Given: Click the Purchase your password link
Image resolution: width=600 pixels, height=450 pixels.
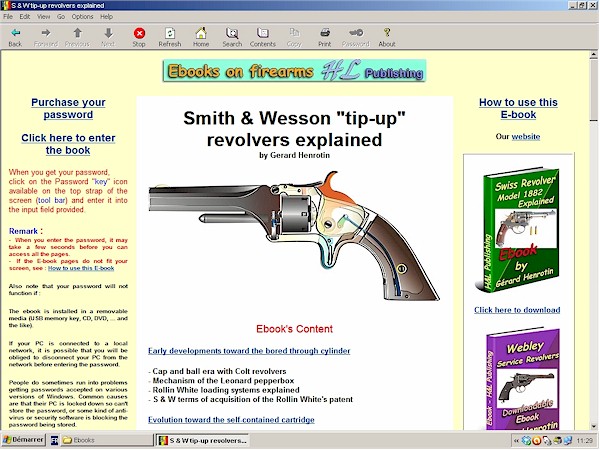Looking at the screenshot, I should pos(68,108).
